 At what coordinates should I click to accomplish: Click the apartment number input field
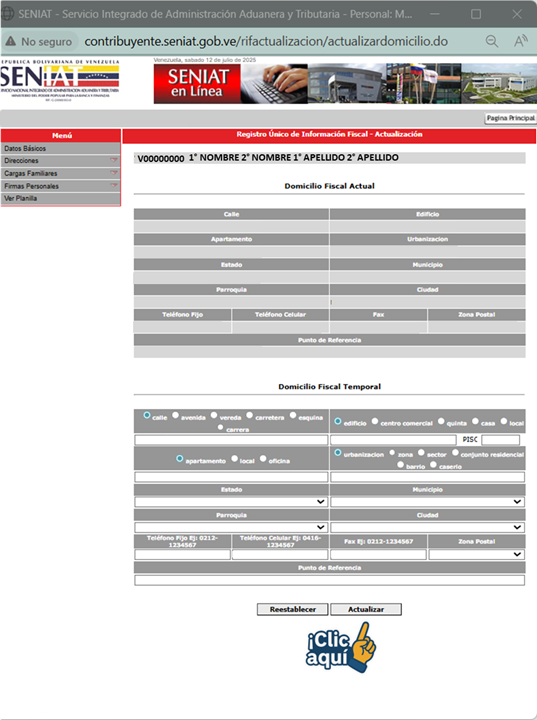click(231, 477)
